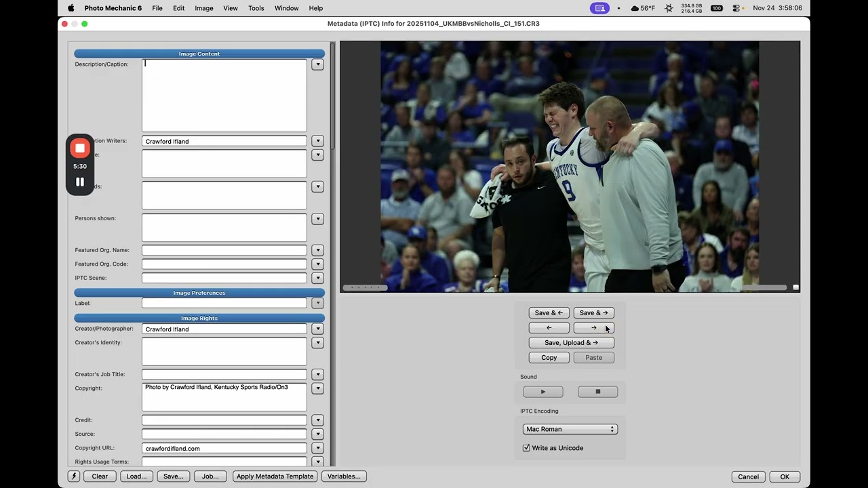
Task: Open the Apple menu
Action: (x=71, y=8)
